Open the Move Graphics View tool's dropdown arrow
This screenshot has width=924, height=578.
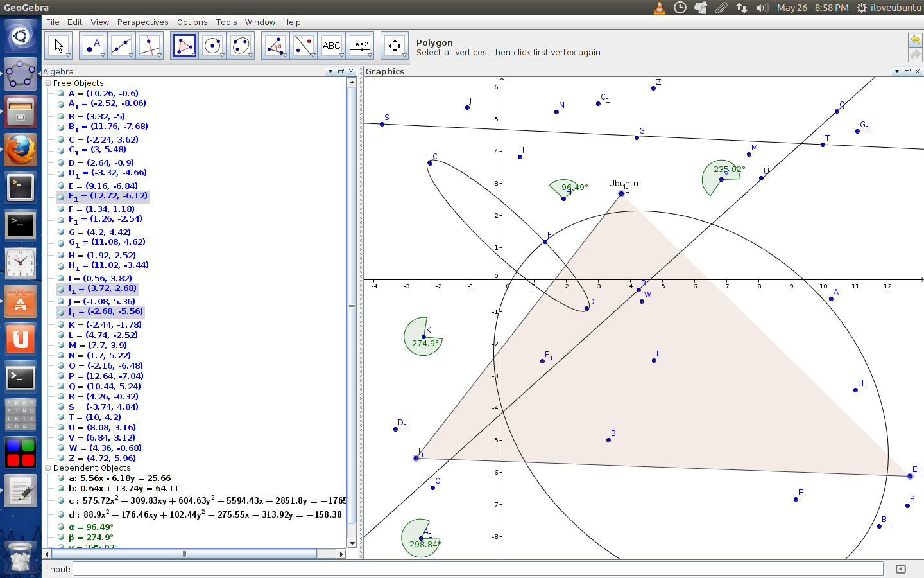404,56
